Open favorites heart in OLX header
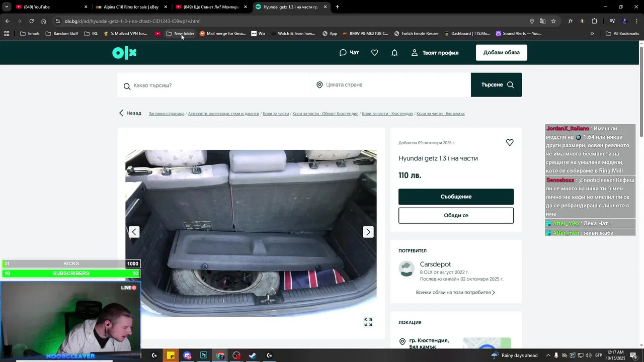The height and width of the screenshot is (362, 644). (374, 53)
